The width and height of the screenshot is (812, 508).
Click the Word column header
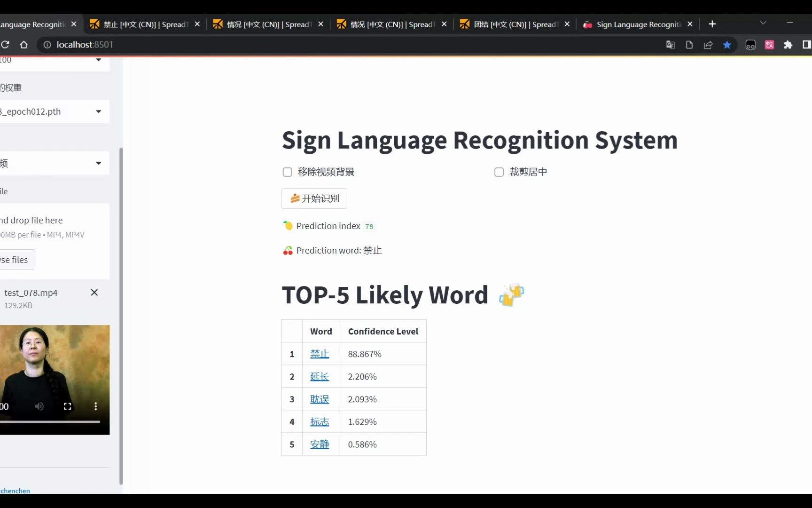coord(321,332)
